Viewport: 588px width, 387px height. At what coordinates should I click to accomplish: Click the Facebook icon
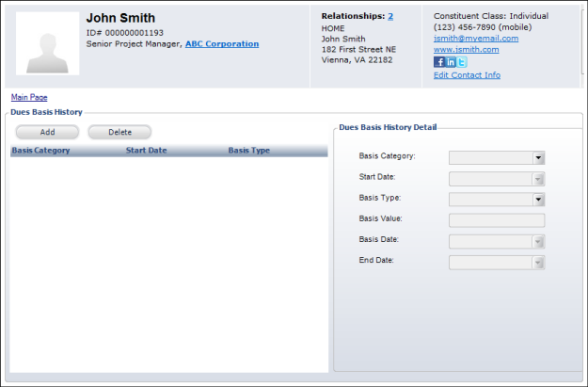[438, 62]
